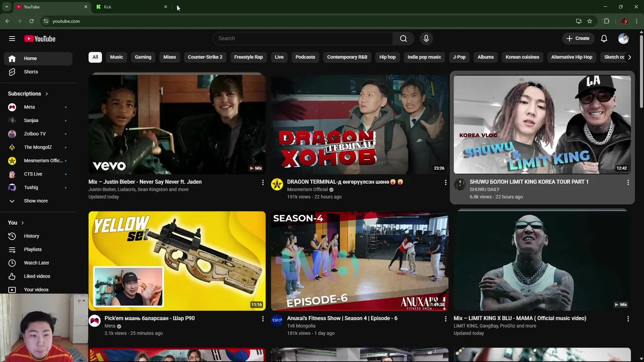Open Chrome extensions puzzle icon
The height and width of the screenshot is (362, 644).
click(x=607, y=21)
